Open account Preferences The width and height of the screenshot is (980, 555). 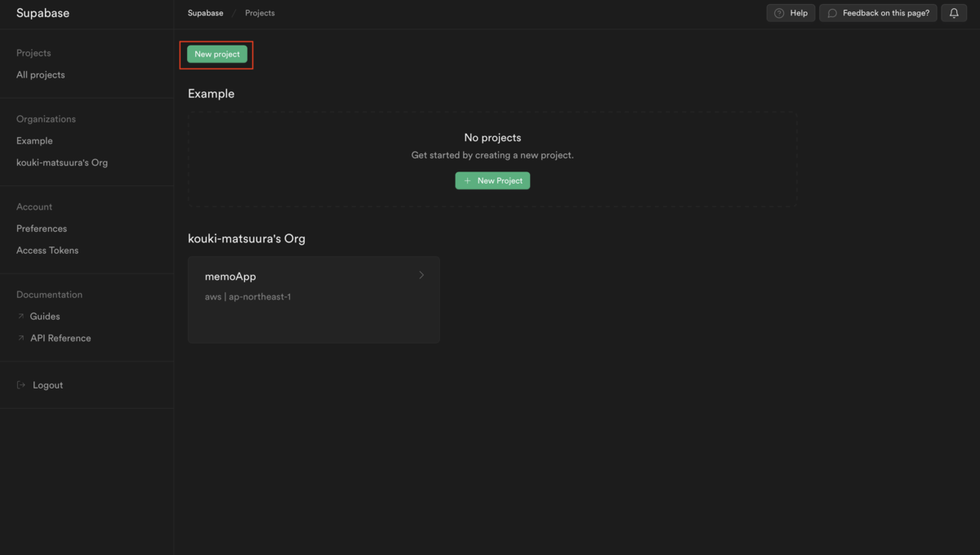[x=42, y=229]
